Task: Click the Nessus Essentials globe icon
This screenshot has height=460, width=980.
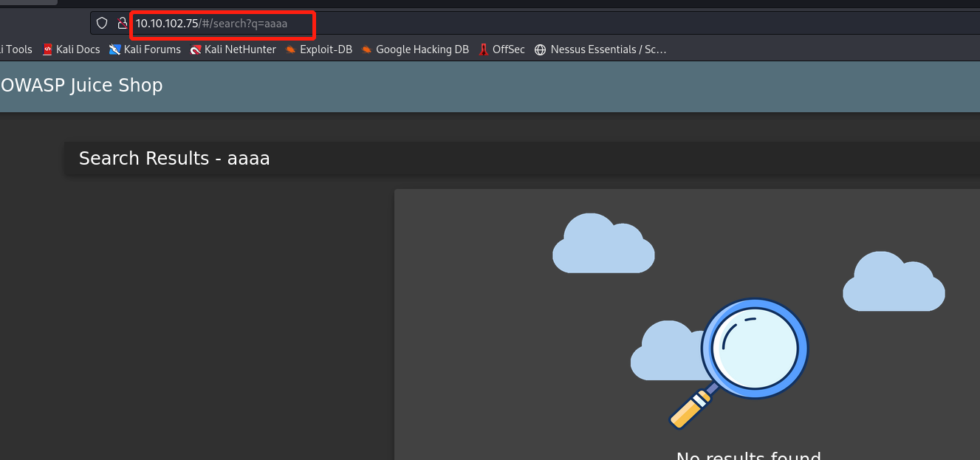Action: pyautogui.click(x=540, y=49)
